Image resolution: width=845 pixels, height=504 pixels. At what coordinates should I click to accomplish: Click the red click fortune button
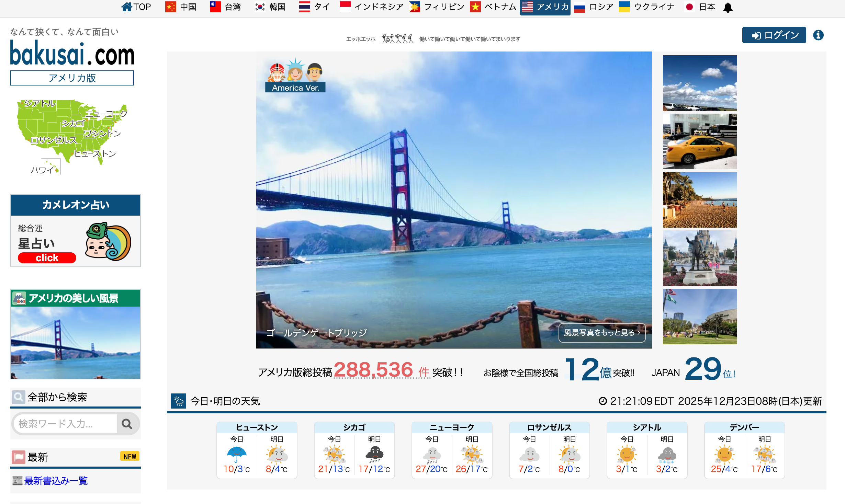[x=47, y=258]
